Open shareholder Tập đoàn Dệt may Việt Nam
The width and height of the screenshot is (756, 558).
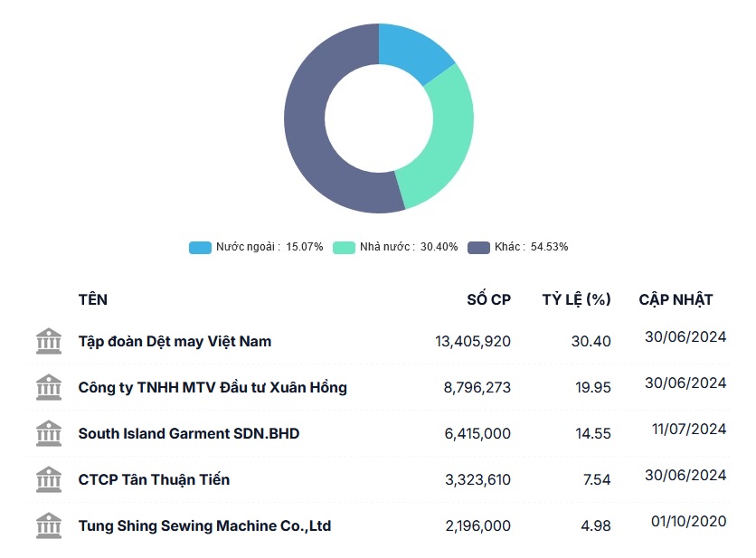click(175, 342)
